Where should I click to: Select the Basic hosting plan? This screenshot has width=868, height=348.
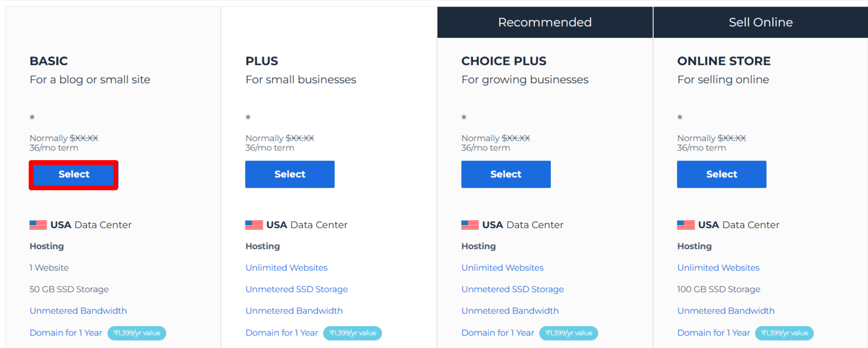(74, 174)
